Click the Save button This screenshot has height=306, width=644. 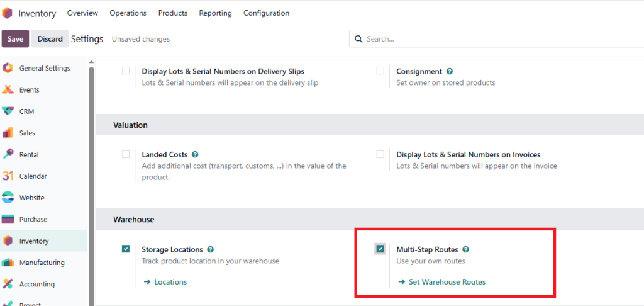pos(15,39)
